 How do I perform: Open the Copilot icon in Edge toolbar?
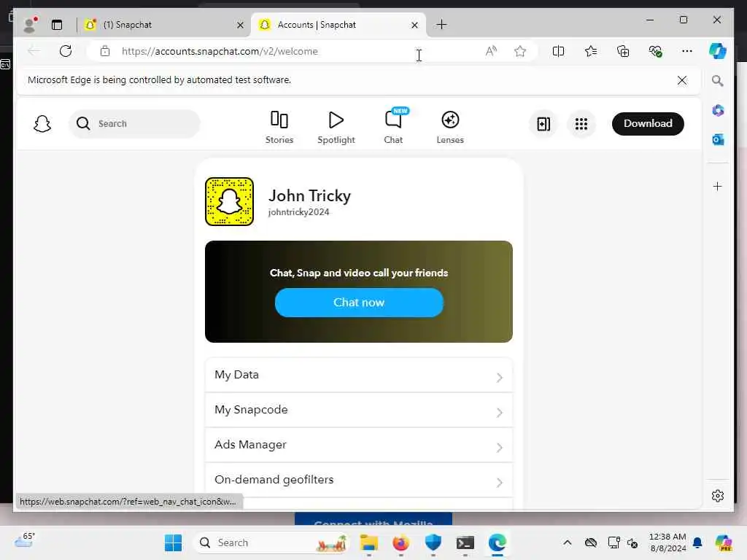pos(718,51)
